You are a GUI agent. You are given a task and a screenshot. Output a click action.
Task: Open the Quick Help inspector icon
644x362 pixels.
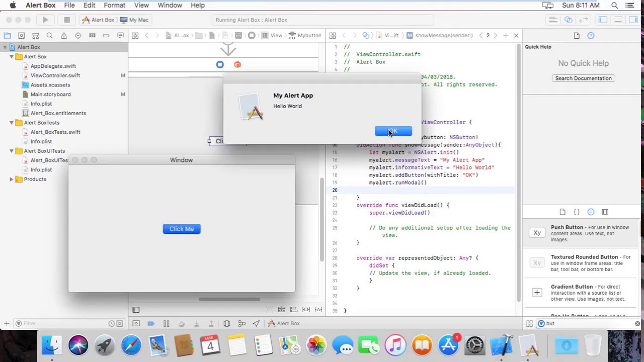pyautogui.click(x=591, y=35)
